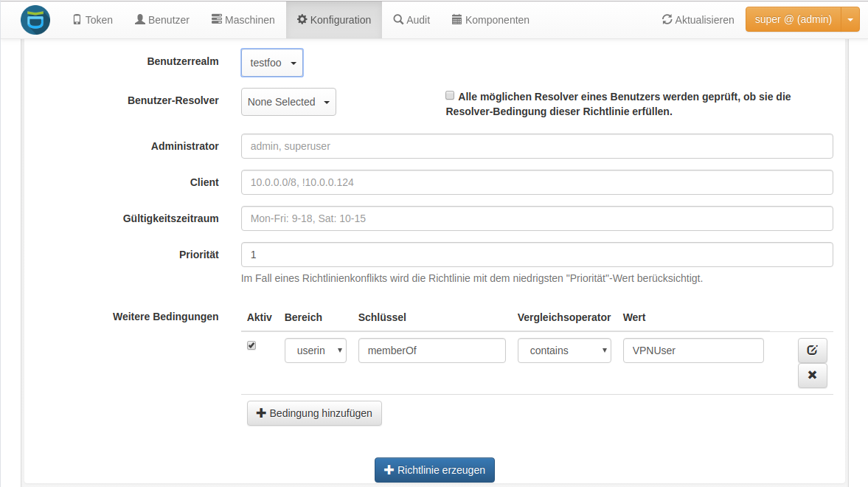The width and height of the screenshot is (868, 487).
Task: Click into the Gültigkeitszeitraum input field
Action: coord(537,218)
